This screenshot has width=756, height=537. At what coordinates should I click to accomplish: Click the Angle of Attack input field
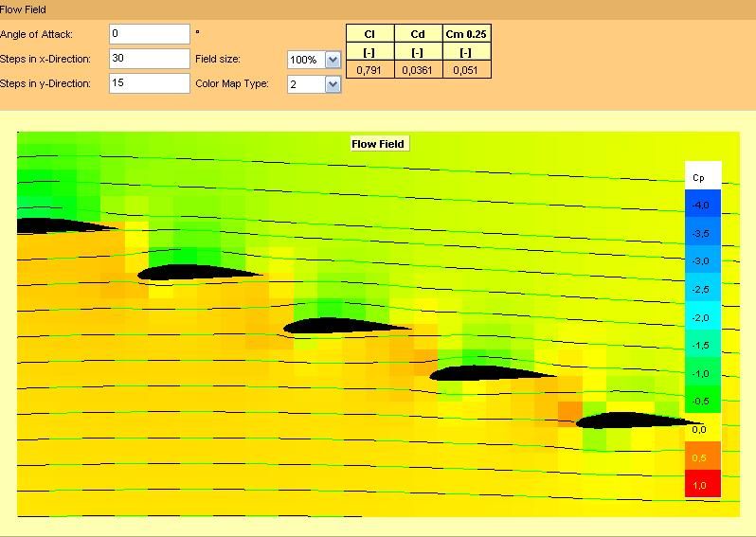149,34
